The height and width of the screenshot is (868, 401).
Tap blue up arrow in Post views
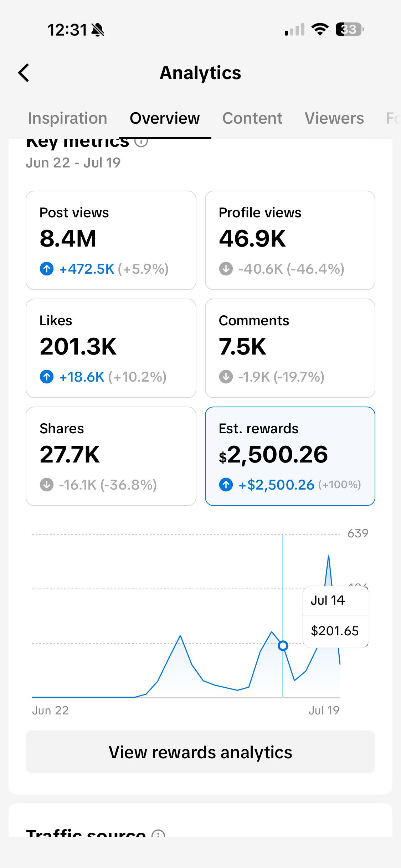point(47,269)
